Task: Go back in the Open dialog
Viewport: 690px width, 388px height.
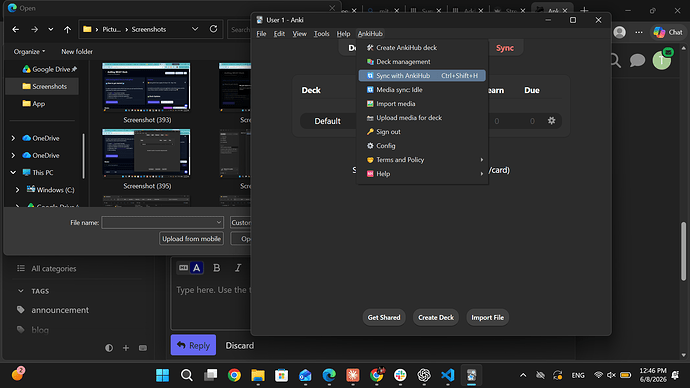Action: point(16,29)
